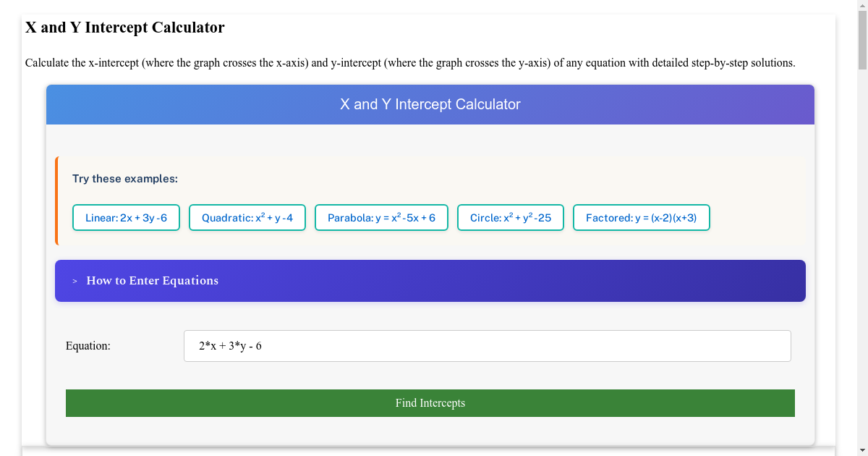
Task: Click the X and Y Intercept Calculator page title
Action: (124, 28)
